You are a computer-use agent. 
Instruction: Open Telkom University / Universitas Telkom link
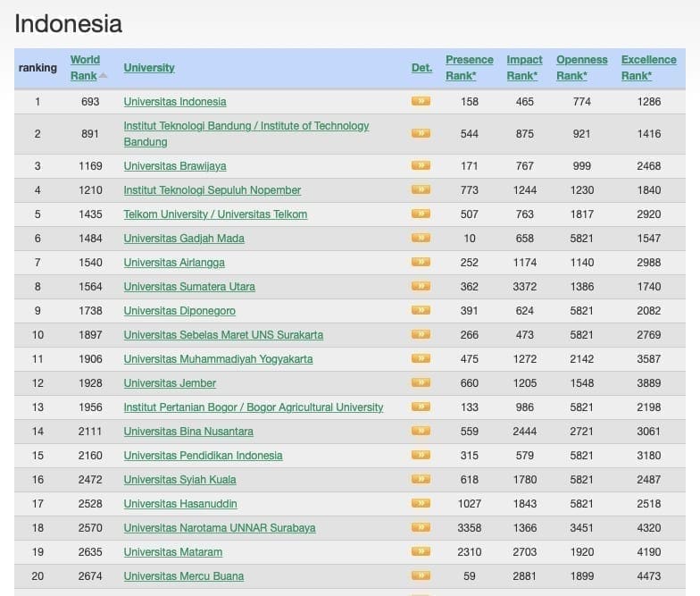(x=216, y=214)
